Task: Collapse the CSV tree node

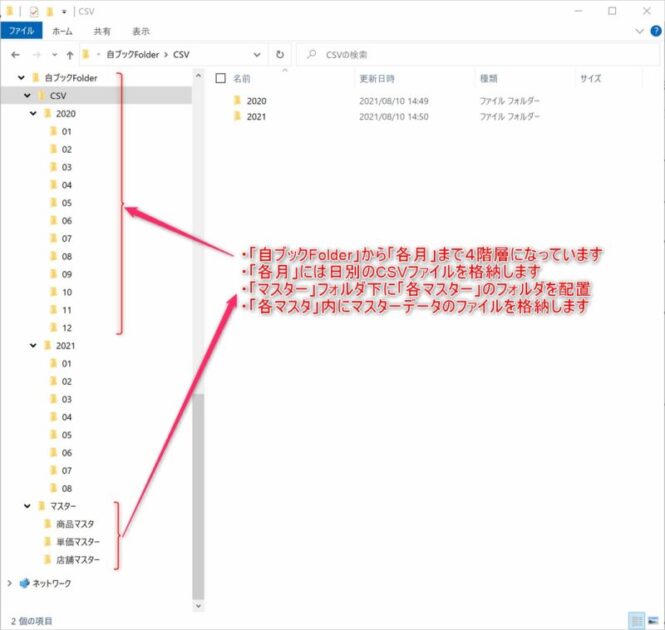Action: (x=27, y=95)
